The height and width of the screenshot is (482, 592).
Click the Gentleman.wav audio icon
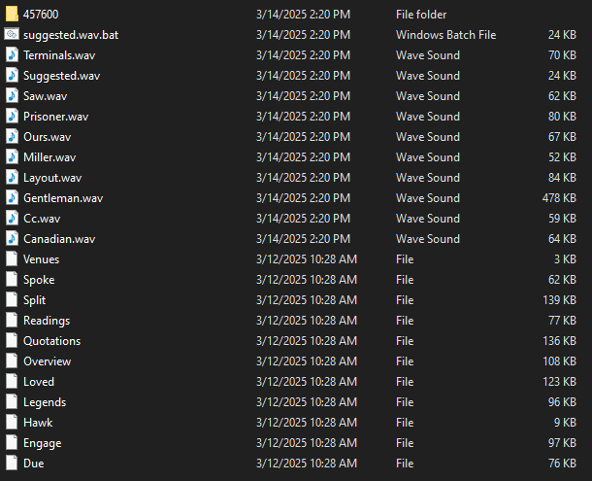point(12,198)
